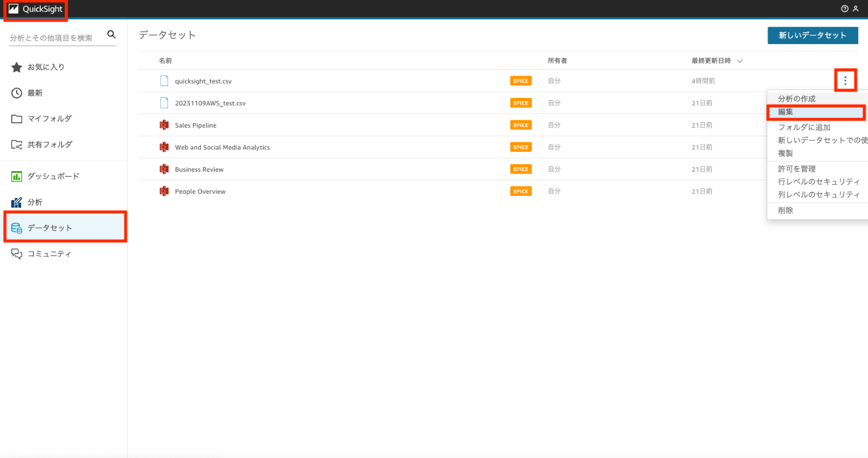Choose 新しいデータセットでの使用 menu entry
The image size is (868, 458).
(823, 140)
